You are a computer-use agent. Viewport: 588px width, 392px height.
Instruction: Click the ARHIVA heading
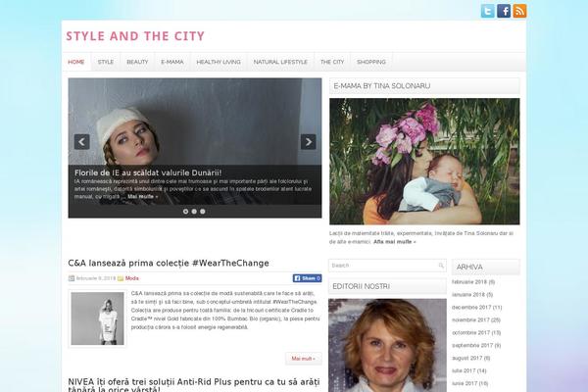click(486, 268)
